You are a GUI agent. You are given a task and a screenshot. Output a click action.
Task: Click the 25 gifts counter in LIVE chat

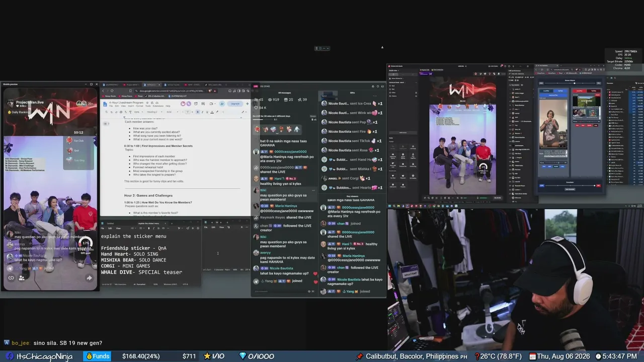pos(288,100)
